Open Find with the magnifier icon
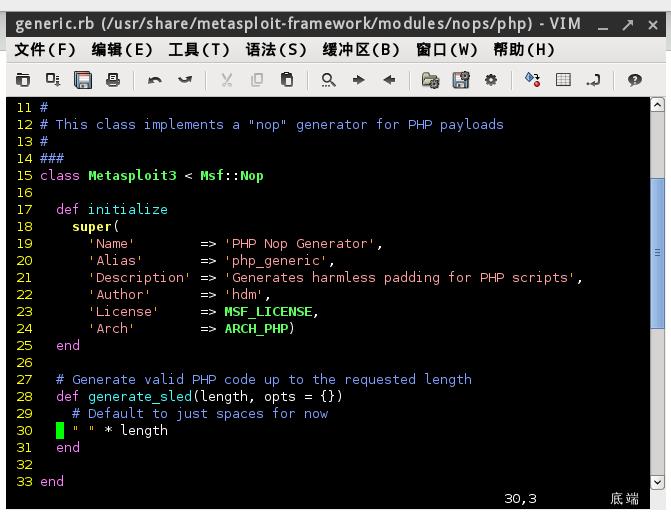Image resolution: width=671 pixels, height=520 pixels. pyautogui.click(x=328, y=80)
